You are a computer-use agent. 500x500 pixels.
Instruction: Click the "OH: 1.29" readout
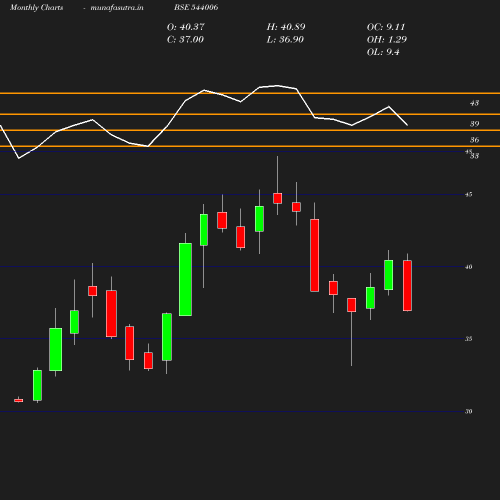[x=387, y=40]
